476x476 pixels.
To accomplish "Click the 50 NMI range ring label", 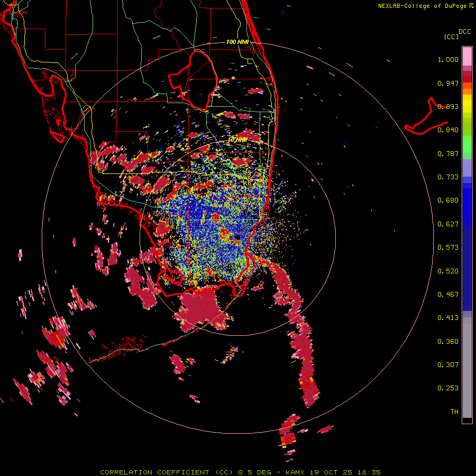I will (237, 140).
